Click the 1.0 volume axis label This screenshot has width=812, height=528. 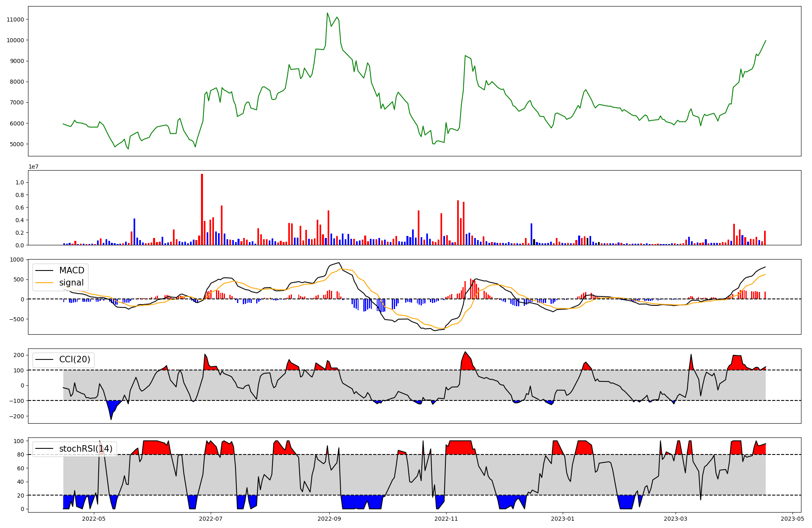click(x=19, y=183)
